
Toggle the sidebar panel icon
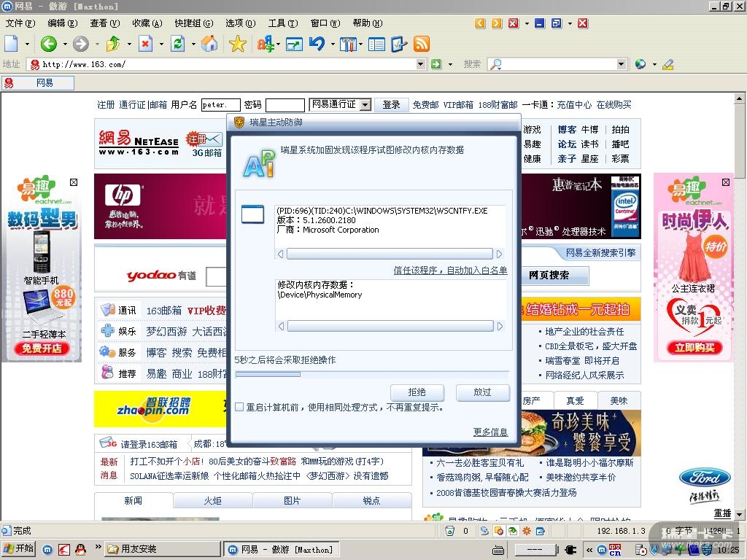(376, 44)
